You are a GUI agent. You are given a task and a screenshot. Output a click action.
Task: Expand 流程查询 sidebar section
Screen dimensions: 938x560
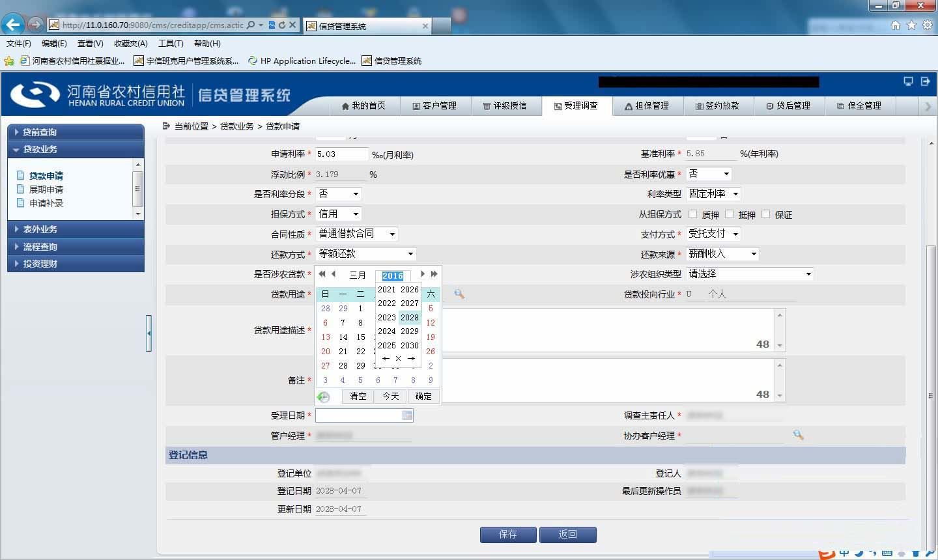pos(76,247)
